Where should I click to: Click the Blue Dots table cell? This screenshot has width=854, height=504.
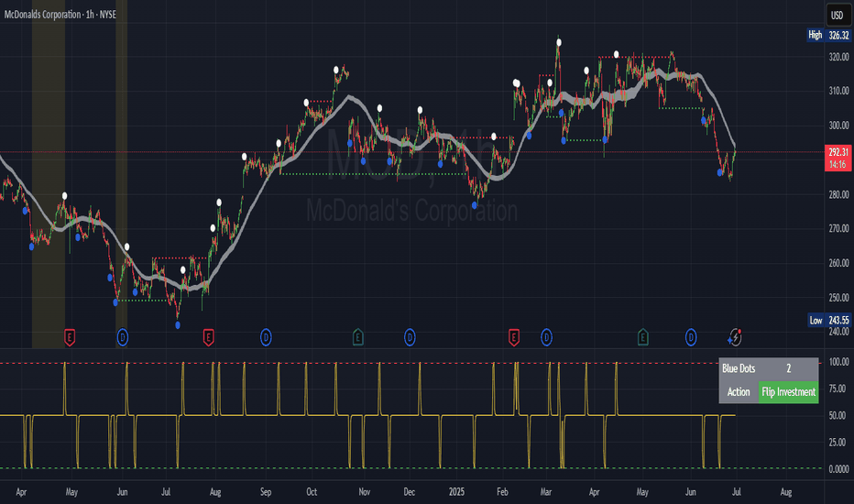[739, 369]
